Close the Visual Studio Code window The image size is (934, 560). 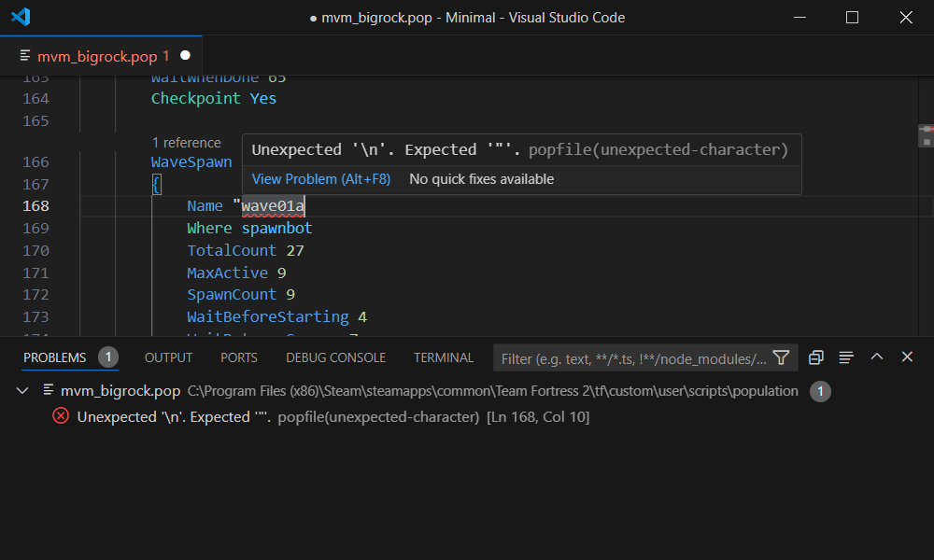tap(906, 17)
